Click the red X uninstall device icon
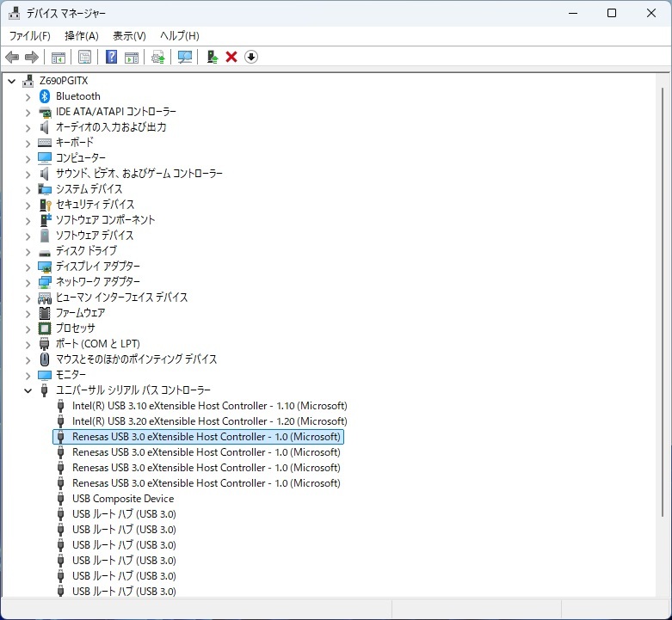The image size is (672, 620). point(231,57)
